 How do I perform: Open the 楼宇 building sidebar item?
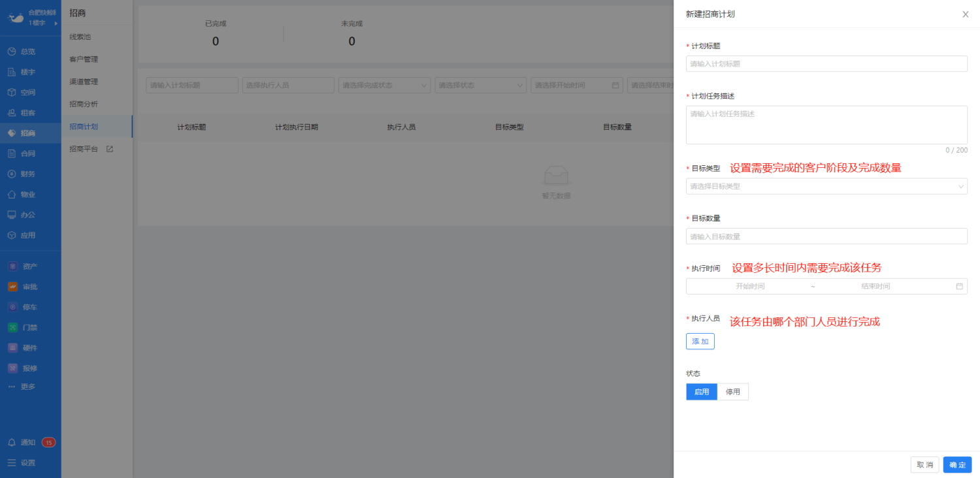tap(21, 72)
